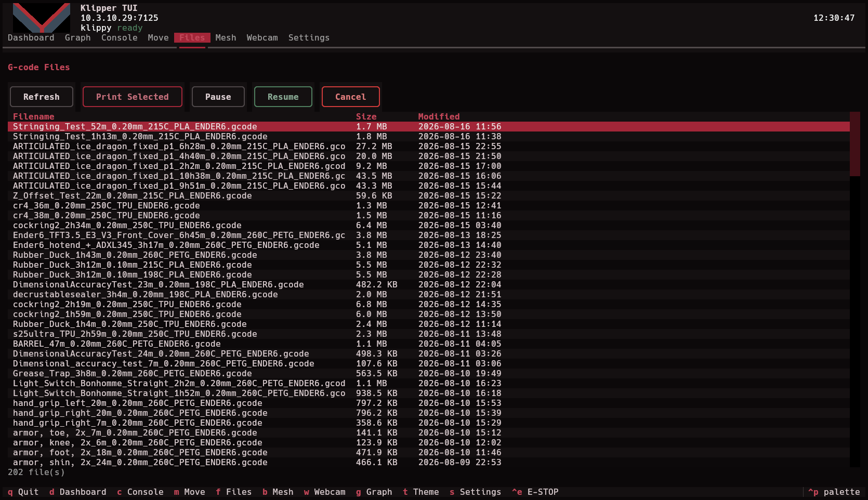Pause the current print

tap(218, 97)
